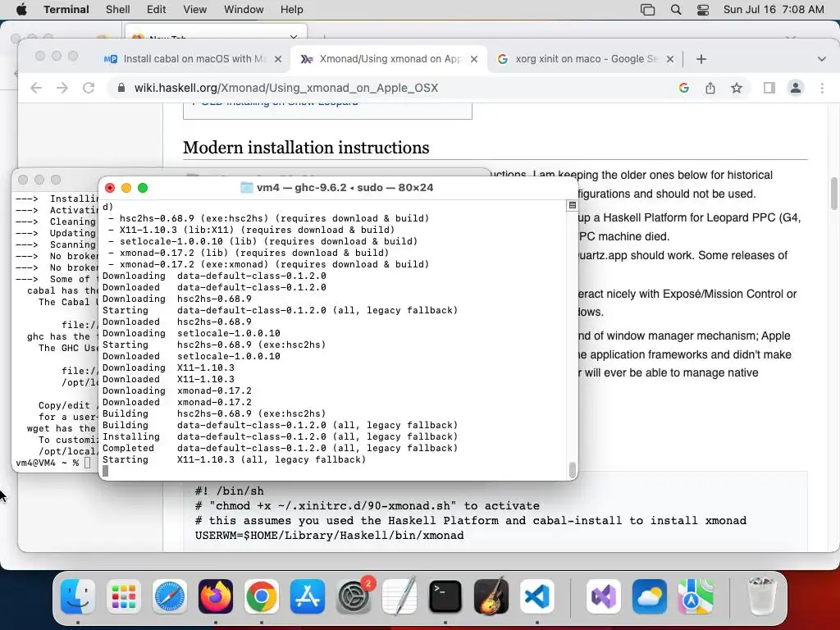This screenshot has width=840, height=630.
Task: Toggle the Chrome side panel
Action: pos(769,88)
